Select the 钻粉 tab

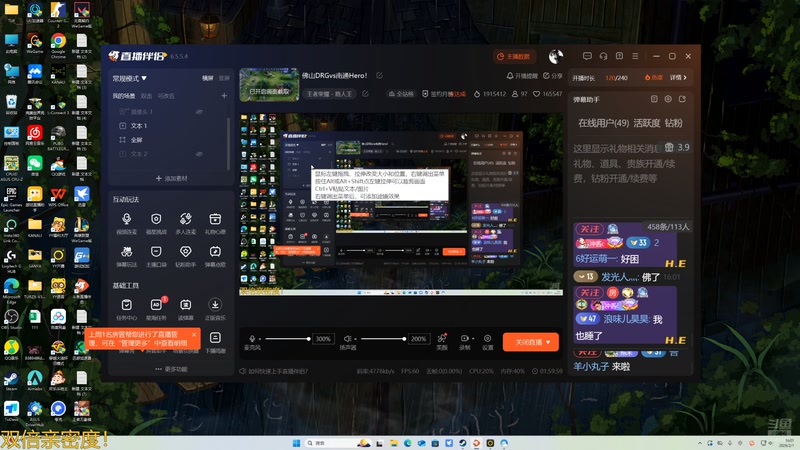click(x=673, y=123)
